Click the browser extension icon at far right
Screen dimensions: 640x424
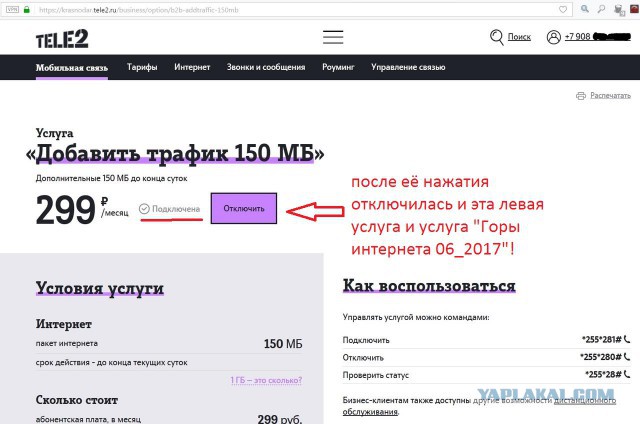coord(634,9)
